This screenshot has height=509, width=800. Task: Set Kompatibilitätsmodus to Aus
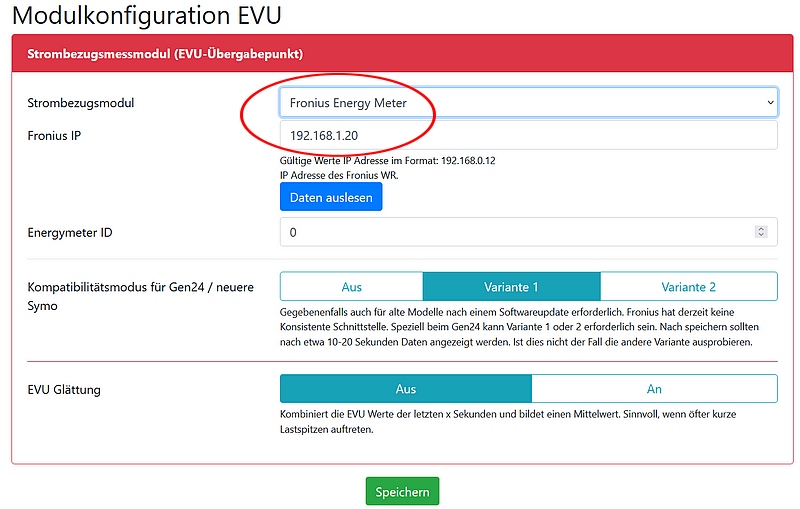pos(352,287)
